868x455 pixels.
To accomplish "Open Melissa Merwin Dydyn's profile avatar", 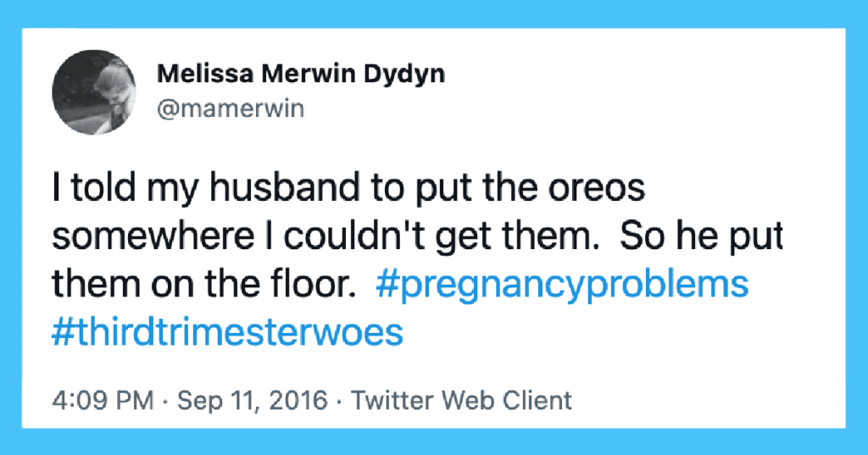I will [93, 92].
